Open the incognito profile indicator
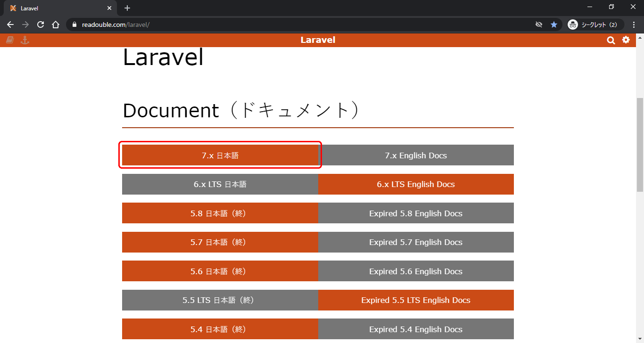The height and width of the screenshot is (343, 644). click(x=595, y=24)
